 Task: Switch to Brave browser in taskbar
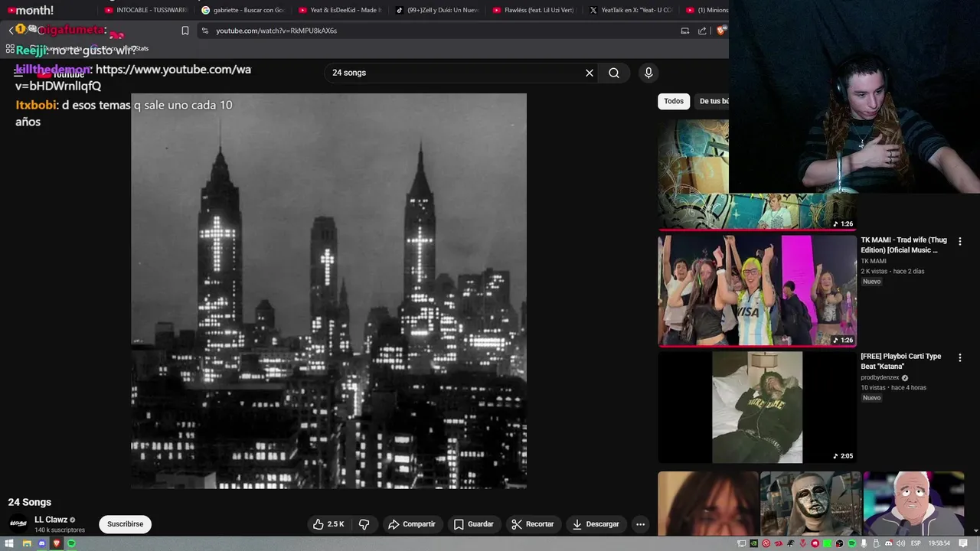click(x=56, y=543)
